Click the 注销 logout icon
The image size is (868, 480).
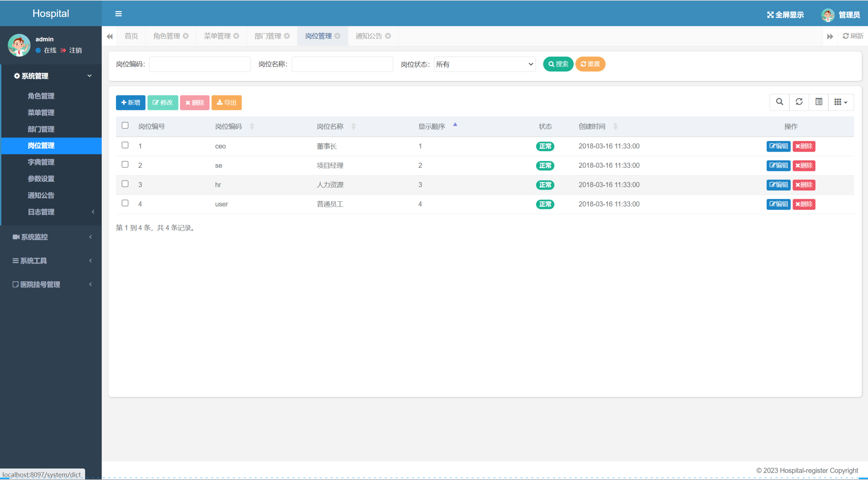[x=63, y=51]
